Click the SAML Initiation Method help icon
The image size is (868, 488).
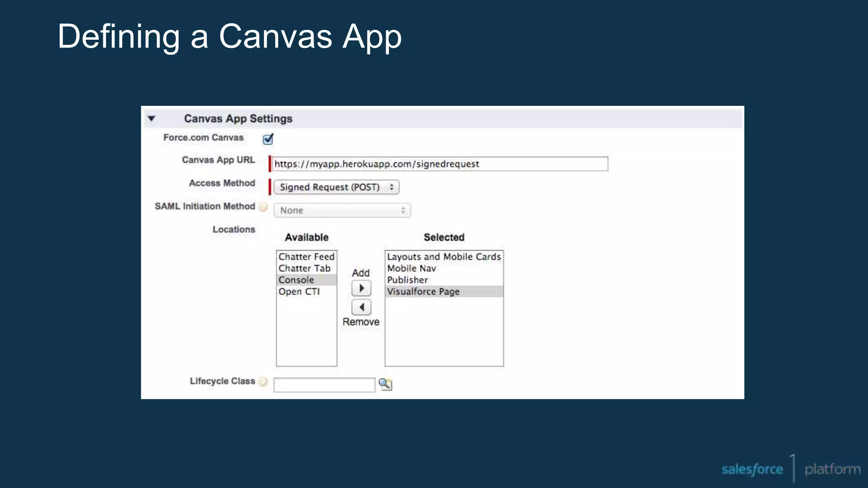click(x=263, y=207)
